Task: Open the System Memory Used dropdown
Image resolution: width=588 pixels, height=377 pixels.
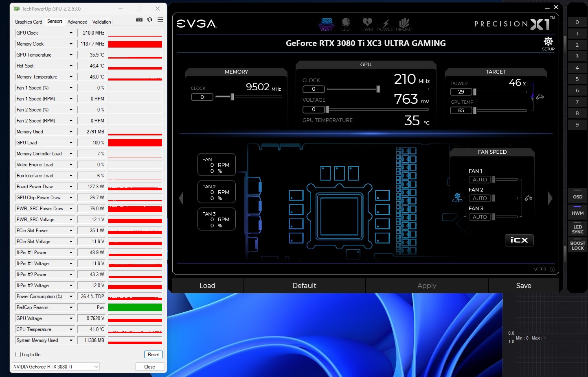Action: (71, 340)
